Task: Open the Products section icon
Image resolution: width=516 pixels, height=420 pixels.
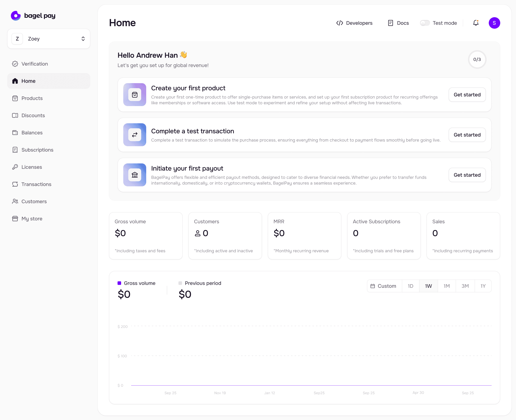Action: click(15, 98)
